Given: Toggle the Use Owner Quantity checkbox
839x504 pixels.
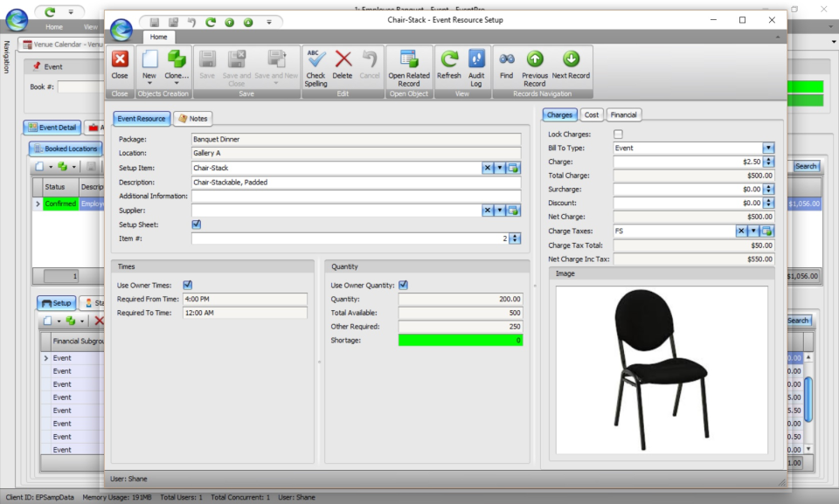Looking at the screenshot, I should pos(403,285).
